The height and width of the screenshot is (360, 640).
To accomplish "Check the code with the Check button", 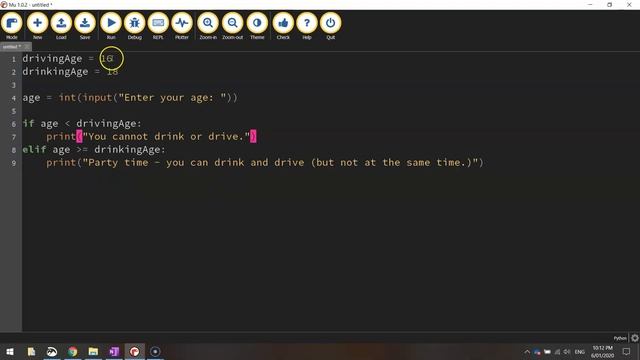I will tap(283, 26).
